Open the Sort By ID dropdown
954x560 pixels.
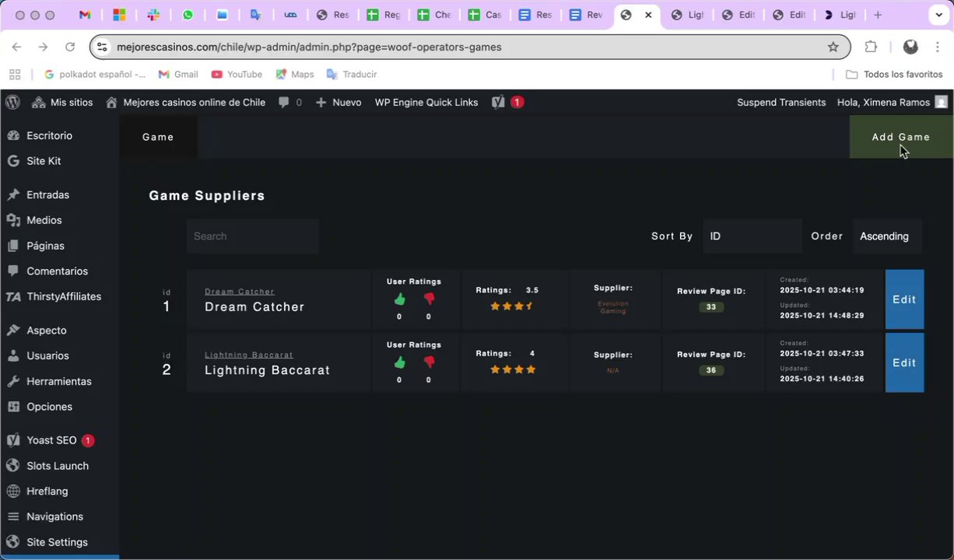752,236
